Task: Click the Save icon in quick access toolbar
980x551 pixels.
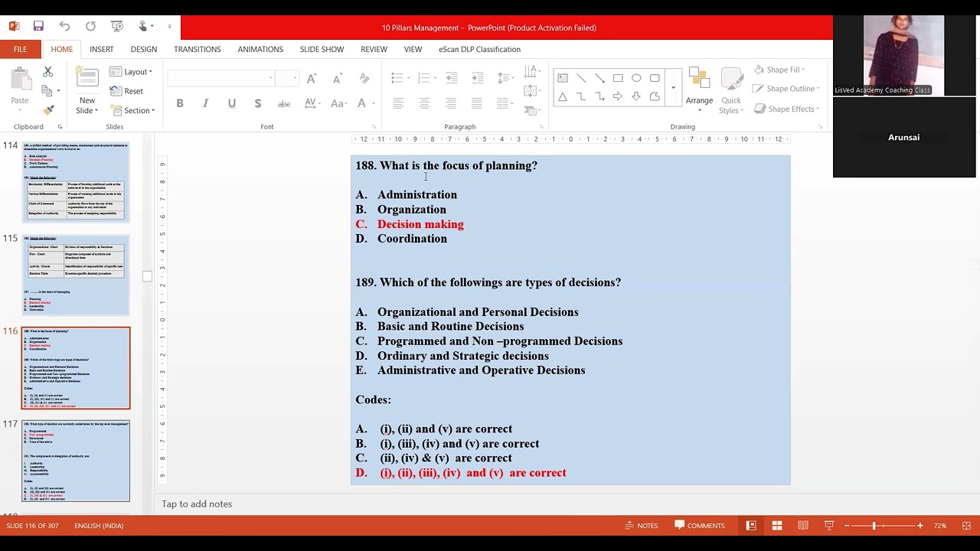Action: pos(38,27)
